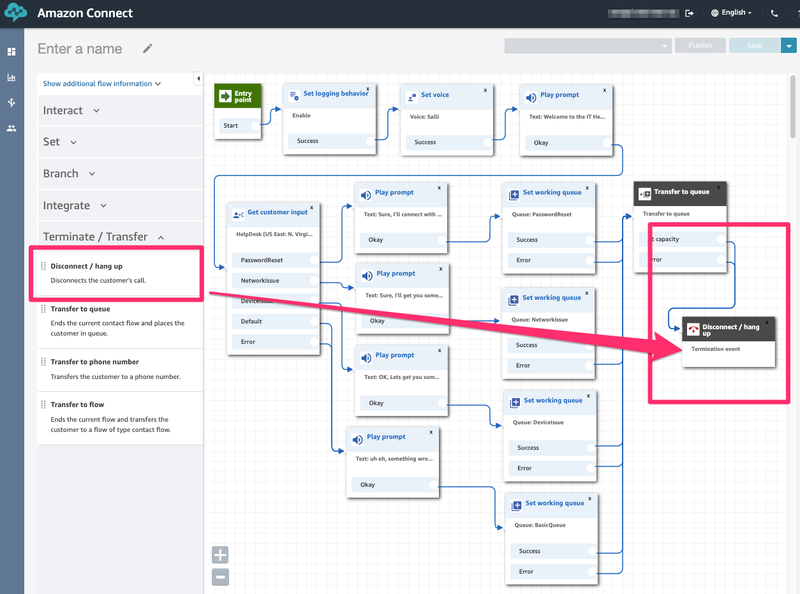Show additional flow information
Screen dimensions: 800x594
(x=102, y=84)
